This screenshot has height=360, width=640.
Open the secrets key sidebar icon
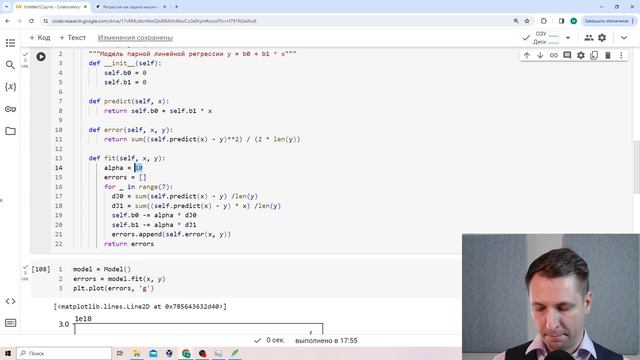(x=10, y=109)
